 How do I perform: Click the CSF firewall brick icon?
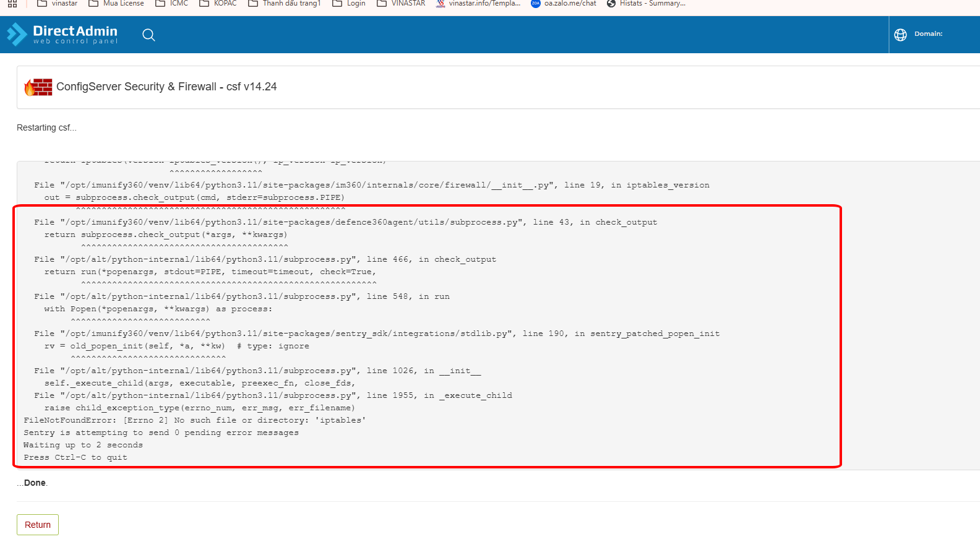[x=38, y=87]
